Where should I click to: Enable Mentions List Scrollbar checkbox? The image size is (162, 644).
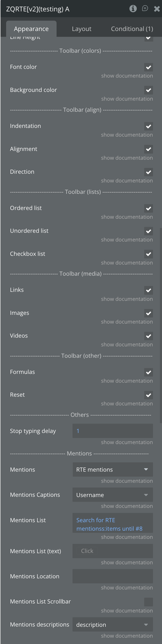pyautogui.click(x=148, y=602)
